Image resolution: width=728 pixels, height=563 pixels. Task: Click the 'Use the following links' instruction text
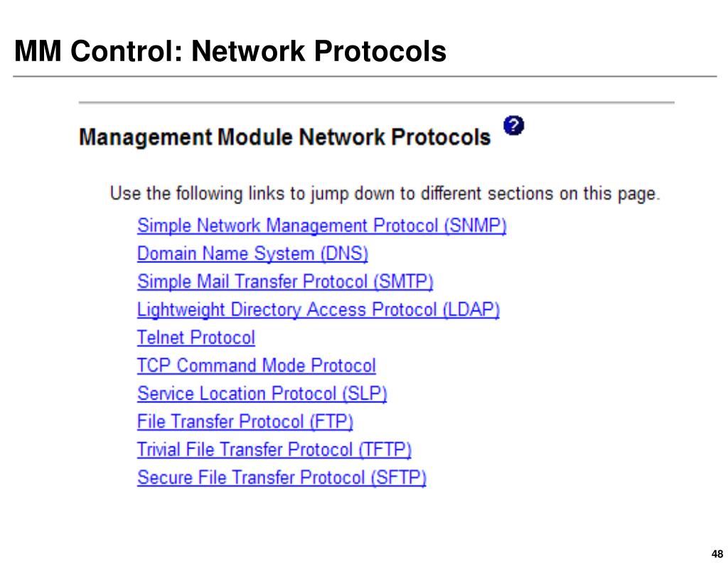(385, 193)
